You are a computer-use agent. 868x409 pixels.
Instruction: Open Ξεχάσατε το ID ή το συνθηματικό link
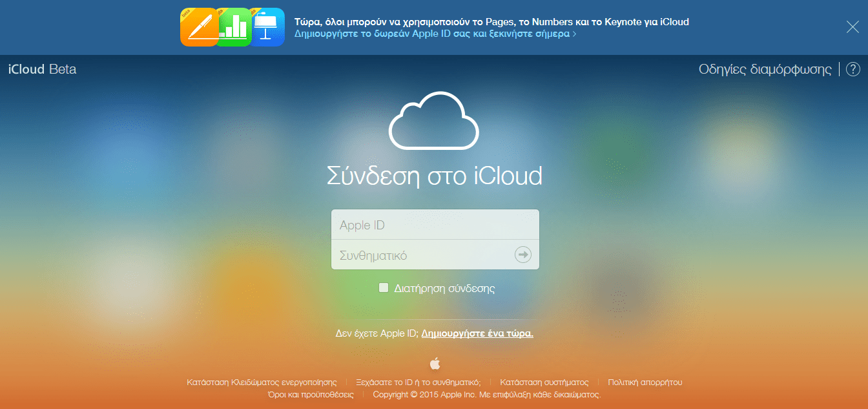tap(418, 382)
